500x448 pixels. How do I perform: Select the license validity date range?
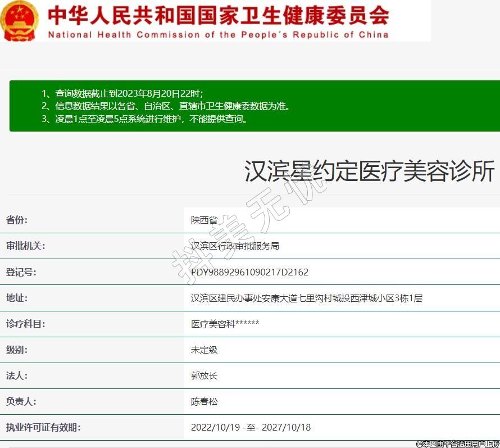[x=251, y=427]
